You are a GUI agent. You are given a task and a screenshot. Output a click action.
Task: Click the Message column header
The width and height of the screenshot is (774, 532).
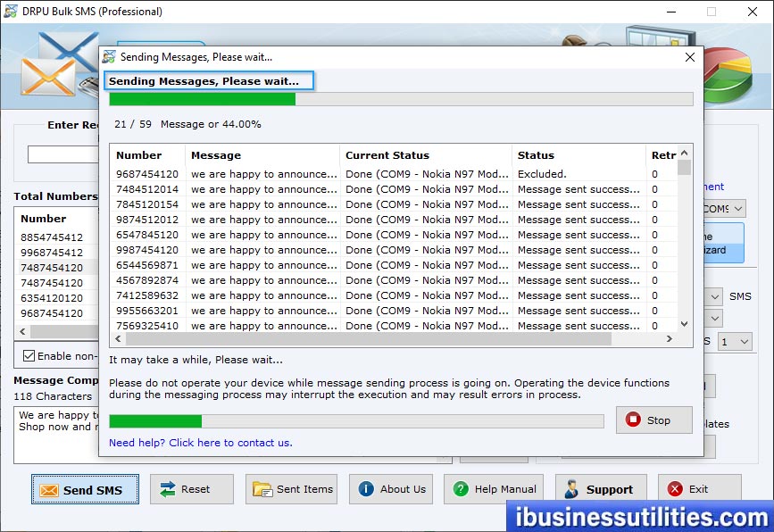click(262, 155)
